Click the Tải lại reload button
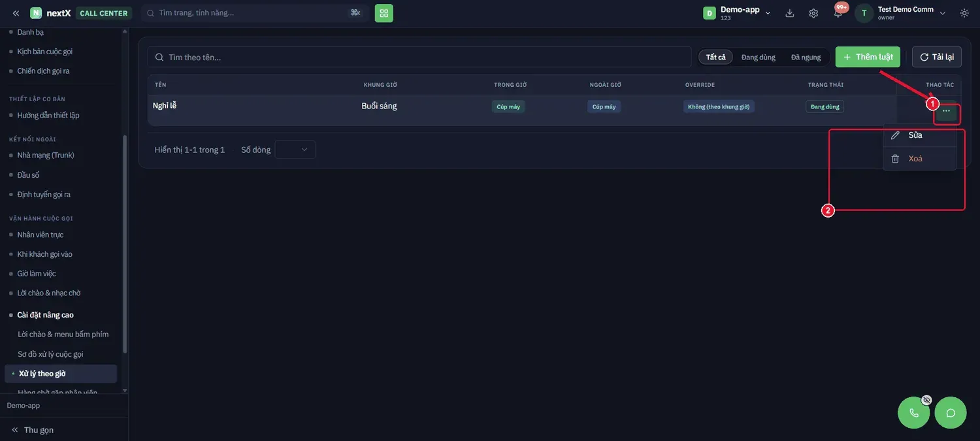This screenshot has height=441, width=980. coord(937,57)
